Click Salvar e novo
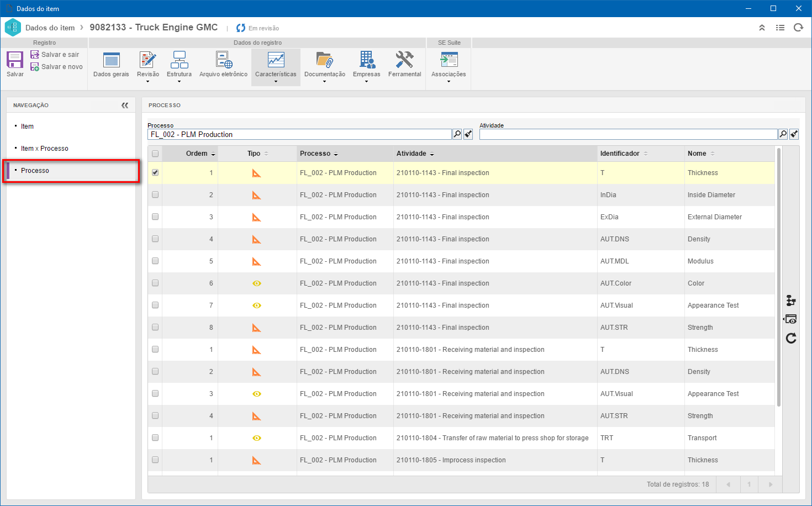The width and height of the screenshot is (812, 506). click(x=56, y=67)
